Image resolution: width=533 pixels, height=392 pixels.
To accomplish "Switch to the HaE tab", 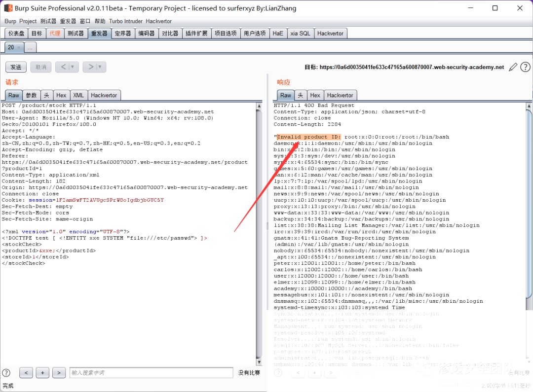I will click(278, 34).
